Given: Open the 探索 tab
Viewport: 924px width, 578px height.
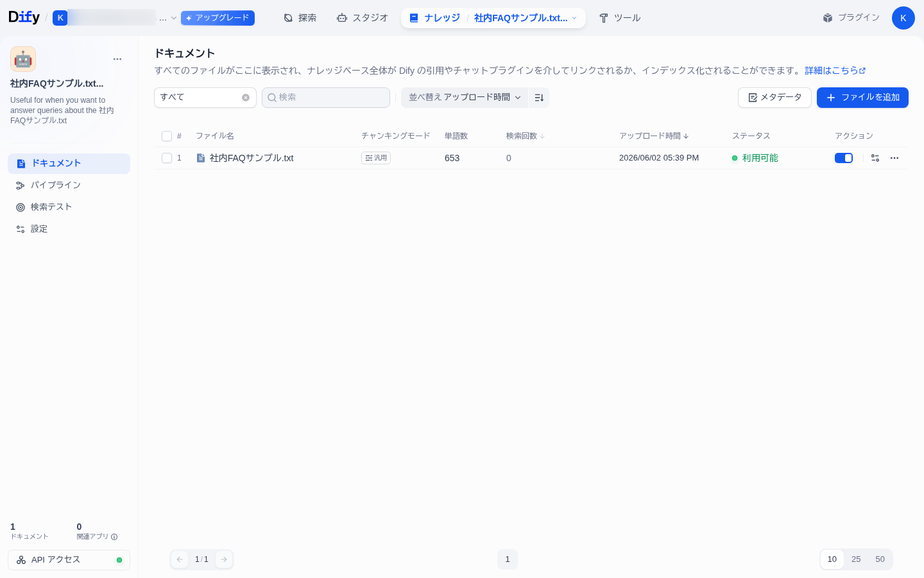Looking at the screenshot, I should click(x=300, y=18).
